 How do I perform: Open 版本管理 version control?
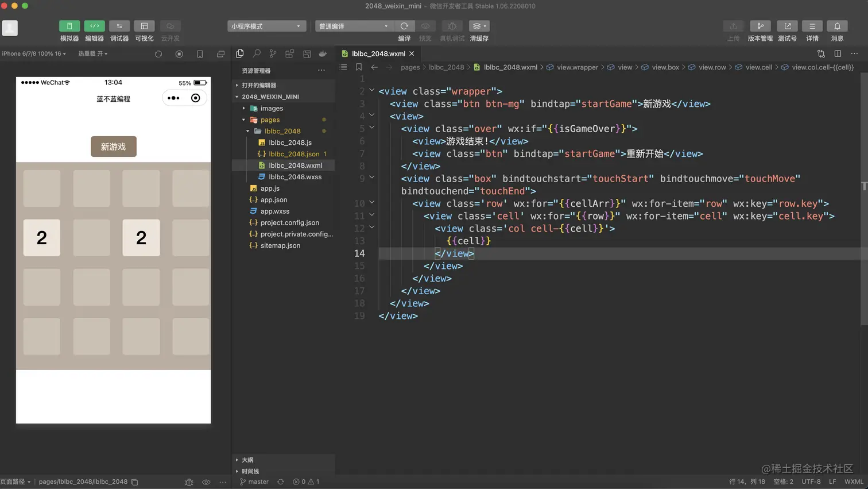760,26
